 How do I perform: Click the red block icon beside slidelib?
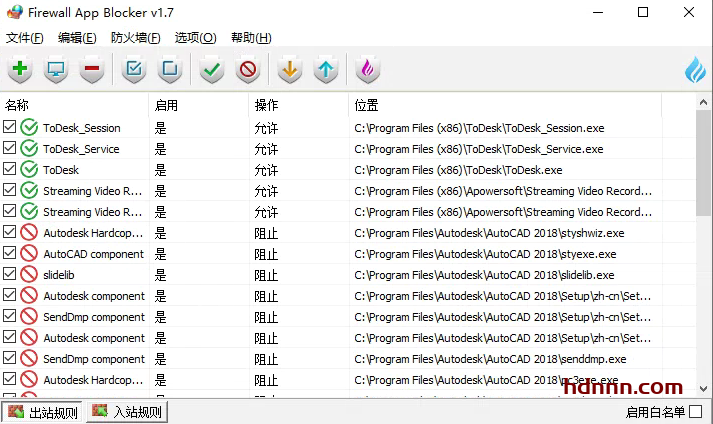click(x=29, y=274)
